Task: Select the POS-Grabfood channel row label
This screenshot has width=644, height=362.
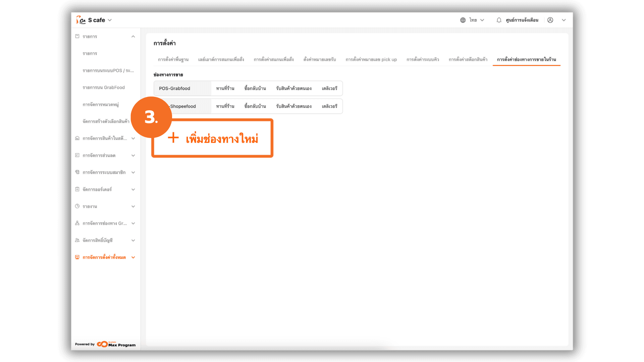Action: click(174, 88)
